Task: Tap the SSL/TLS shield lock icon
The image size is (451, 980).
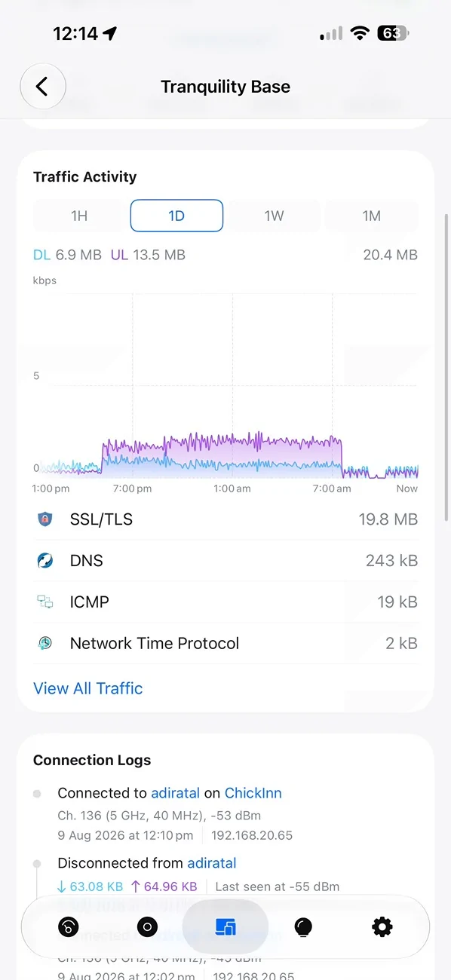Action: [x=45, y=519]
